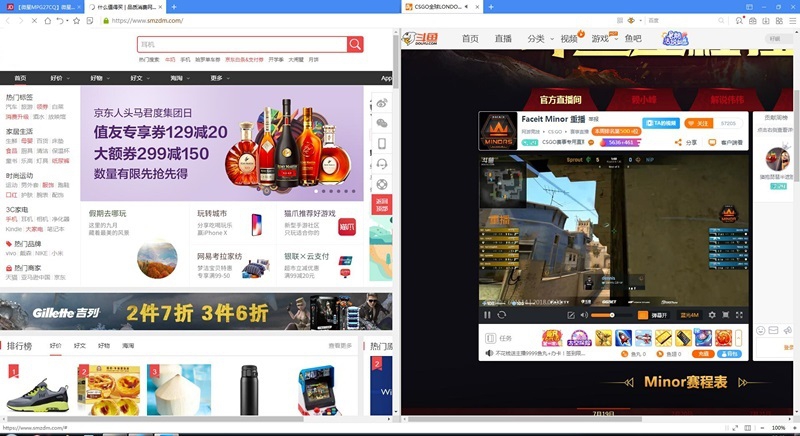Screen dimensions: 800x436
Task: Bookmark this page with the star icon
Action: coord(77,21)
